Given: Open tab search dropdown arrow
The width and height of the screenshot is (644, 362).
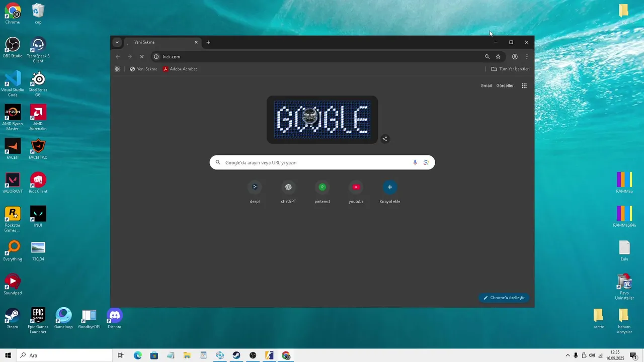Looking at the screenshot, I should [117, 42].
